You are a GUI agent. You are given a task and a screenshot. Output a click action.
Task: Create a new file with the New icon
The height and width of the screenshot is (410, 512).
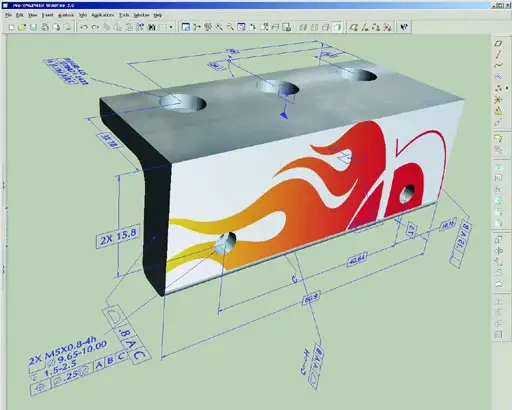pos(12,27)
